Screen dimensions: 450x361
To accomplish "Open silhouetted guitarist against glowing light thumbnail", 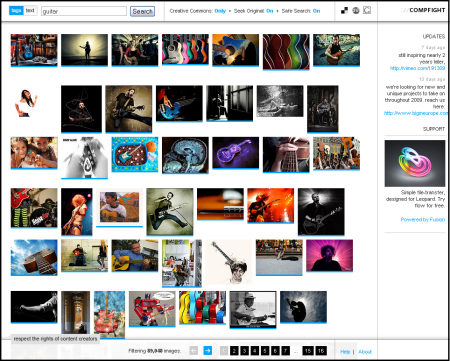I will click(84, 50).
